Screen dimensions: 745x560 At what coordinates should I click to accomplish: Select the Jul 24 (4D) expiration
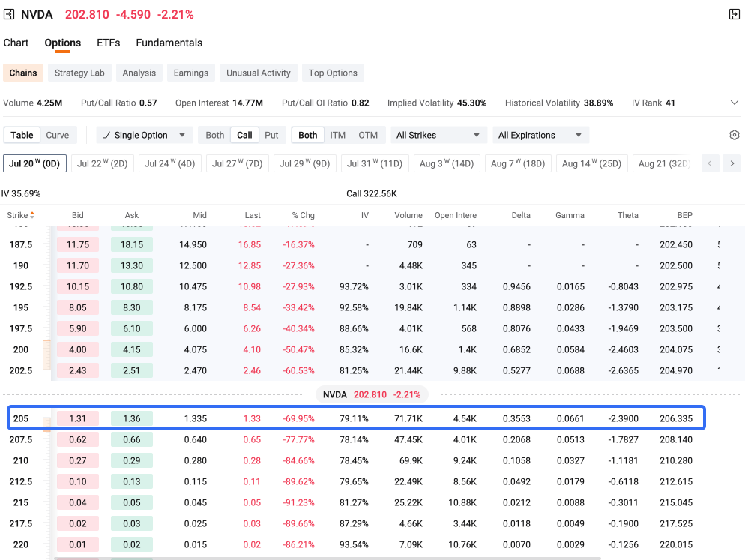[169, 163]
